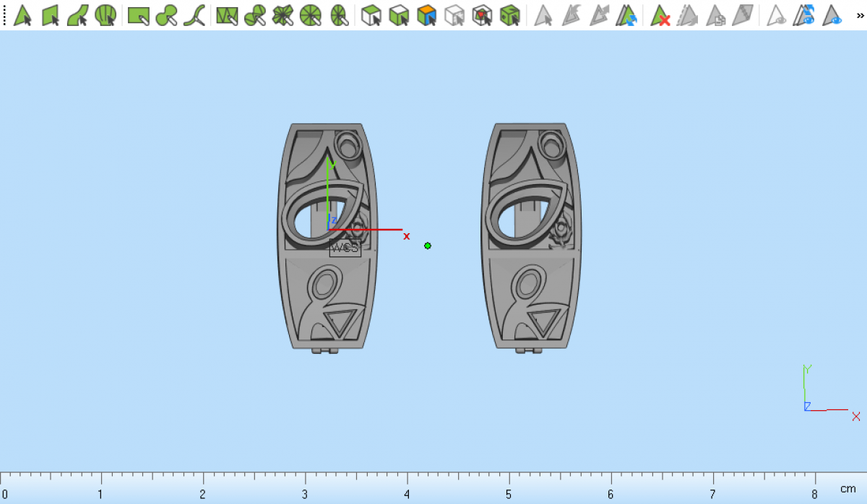
Task: Activate the Mark Shell tool
Action: (x=105, y=14)
